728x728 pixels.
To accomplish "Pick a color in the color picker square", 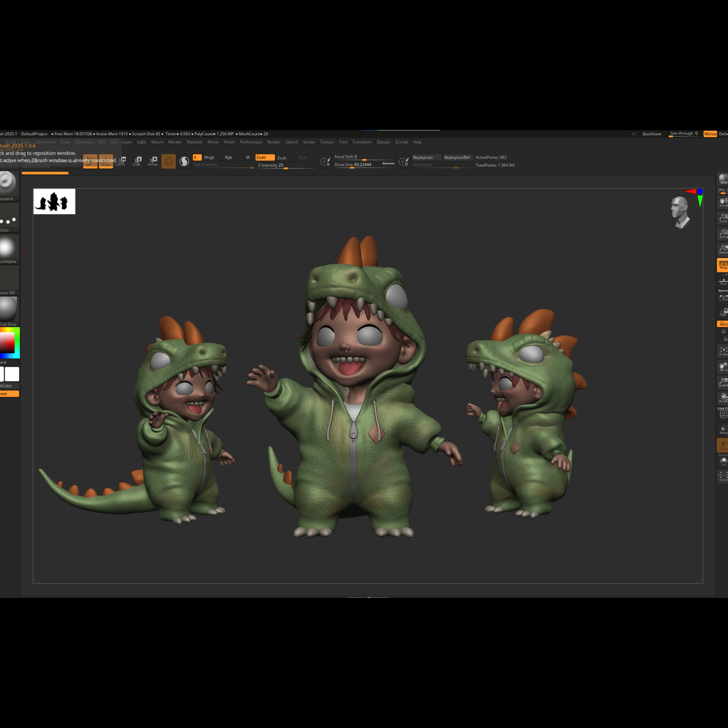I will (7, 343).
